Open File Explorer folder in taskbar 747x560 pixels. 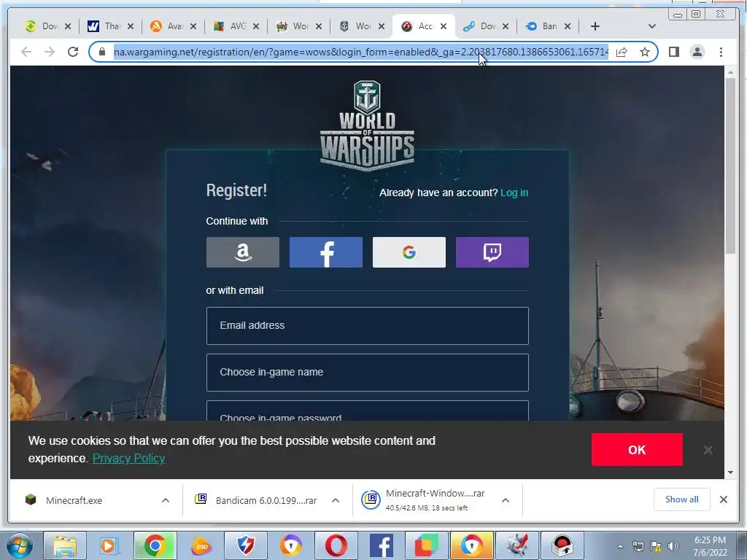tap(65, 545)
